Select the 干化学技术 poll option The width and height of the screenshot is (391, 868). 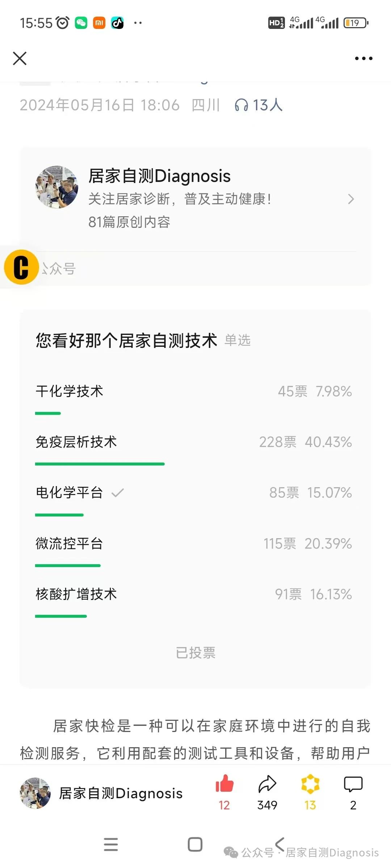point(70,391)
